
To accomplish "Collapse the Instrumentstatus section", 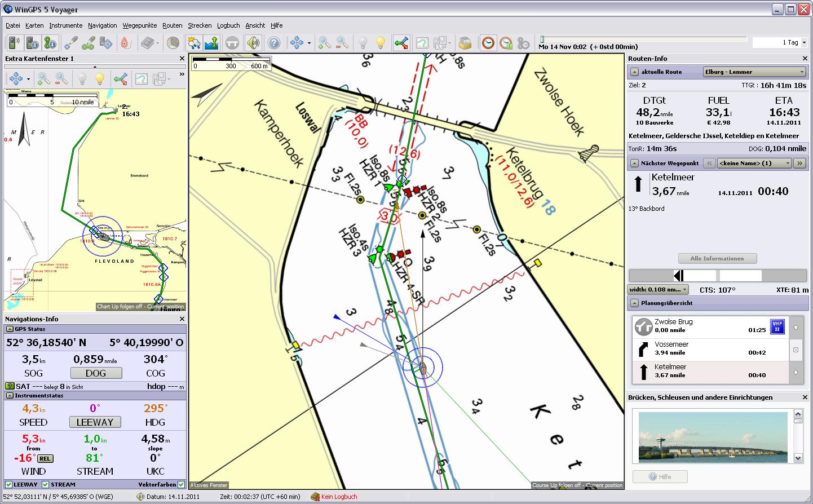I will 10,396.
